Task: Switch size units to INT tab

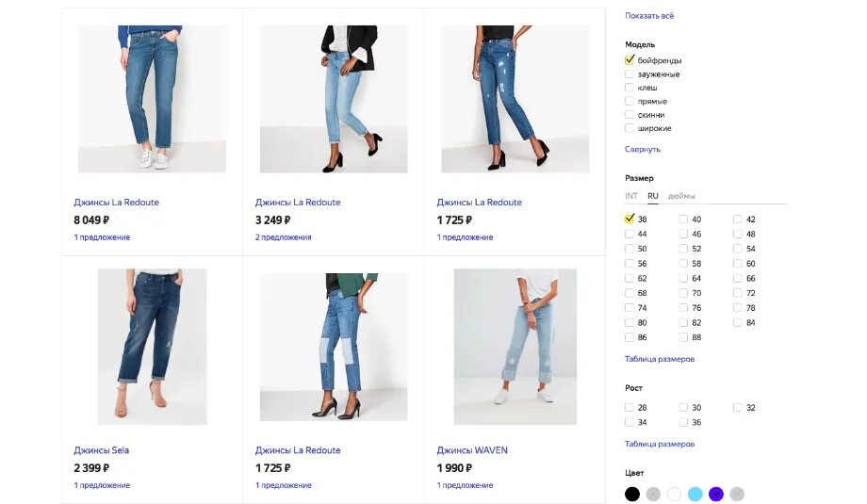Action: click(x=630, y=196)
